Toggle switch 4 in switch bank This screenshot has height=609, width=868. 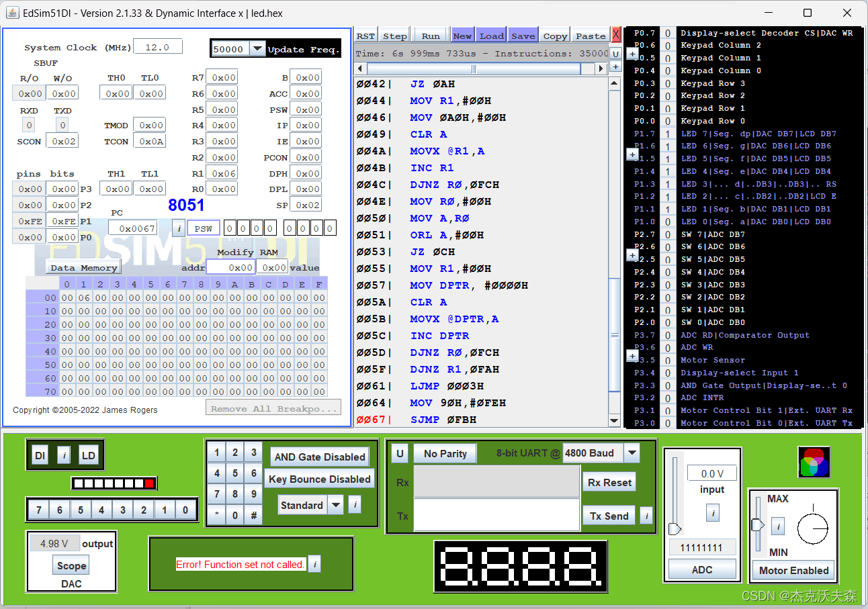click(101, 510)
